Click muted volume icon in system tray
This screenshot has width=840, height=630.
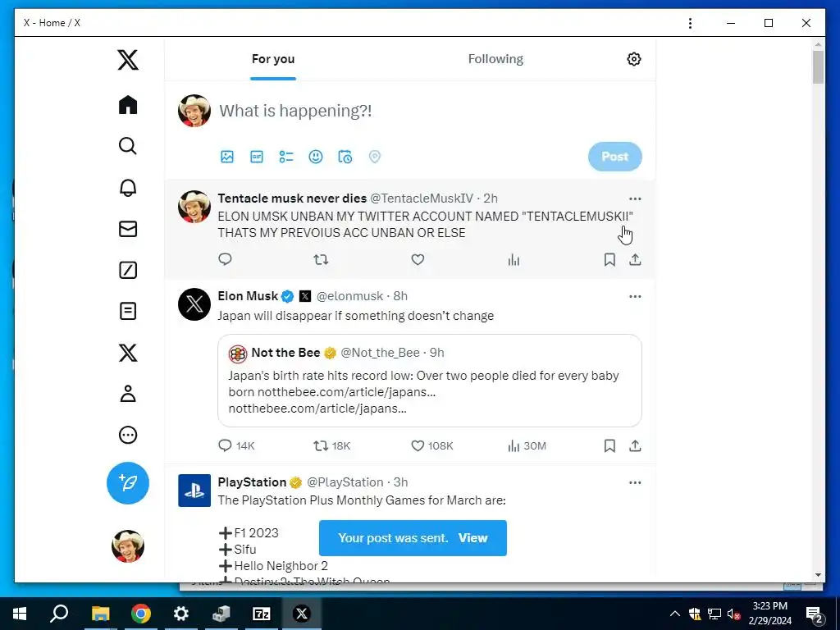tap(734, 614)
